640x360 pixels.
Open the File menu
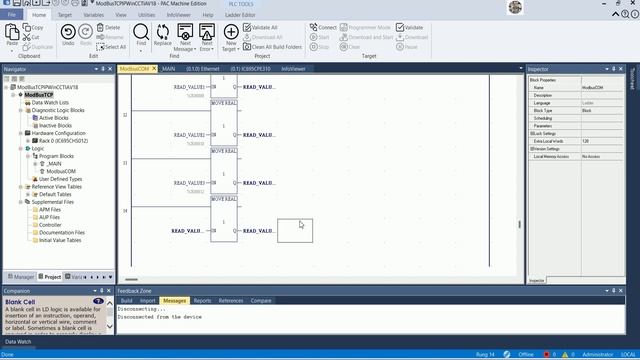tap(12, 15)
